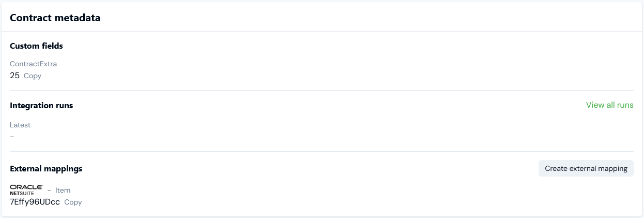
Task: Click the ORACLE wordmark in the logo
Action: point(26,187)
